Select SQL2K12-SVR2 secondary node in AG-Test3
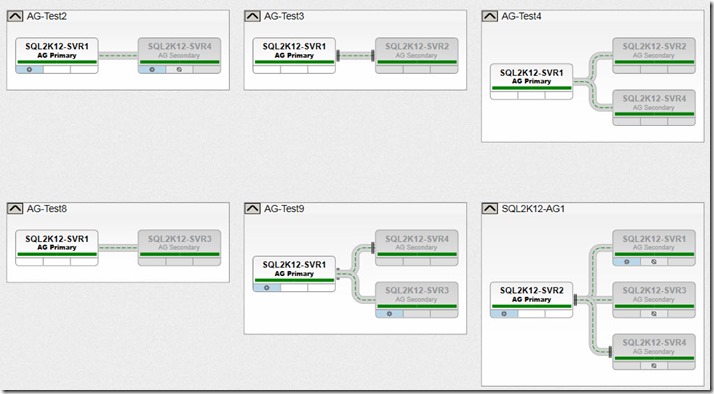This screenshot has width=714, height=394. point(417,55)
